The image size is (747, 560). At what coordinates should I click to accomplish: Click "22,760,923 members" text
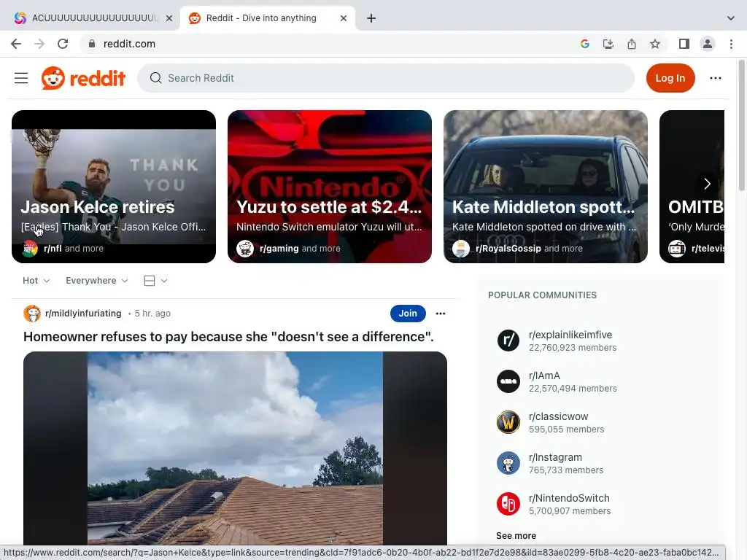tap(573, 348)
